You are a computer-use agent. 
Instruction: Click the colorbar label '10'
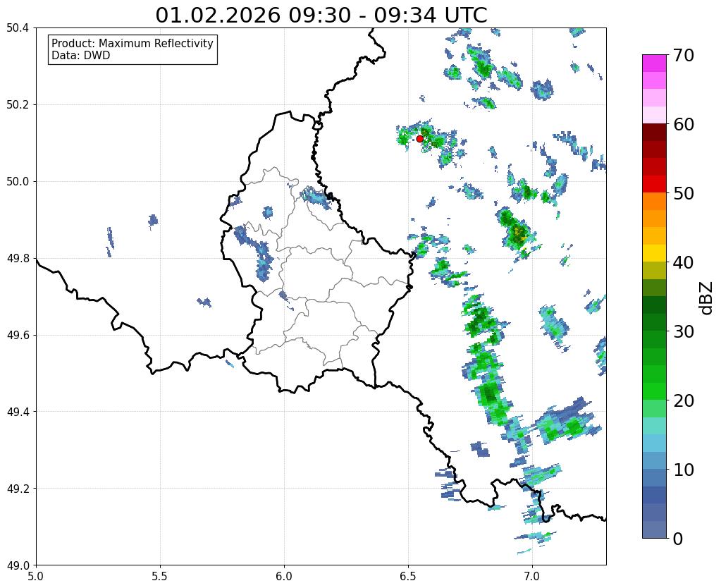[x=684, y=470]
